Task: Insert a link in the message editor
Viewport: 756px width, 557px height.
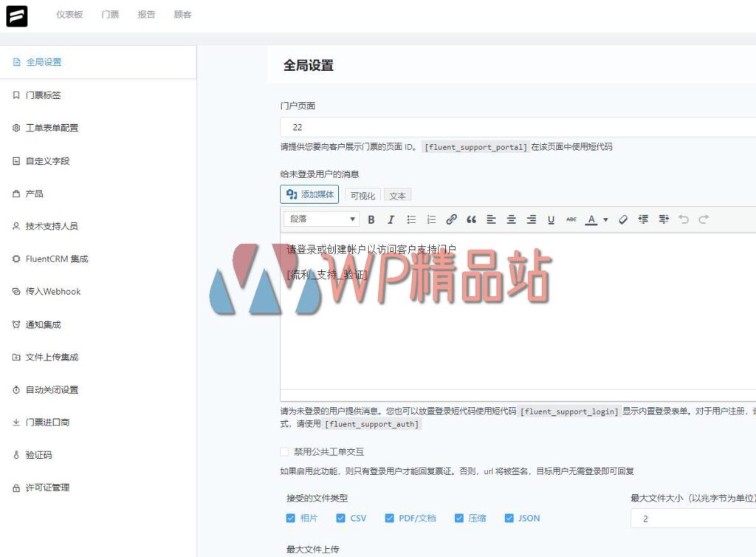Action: 451,219
